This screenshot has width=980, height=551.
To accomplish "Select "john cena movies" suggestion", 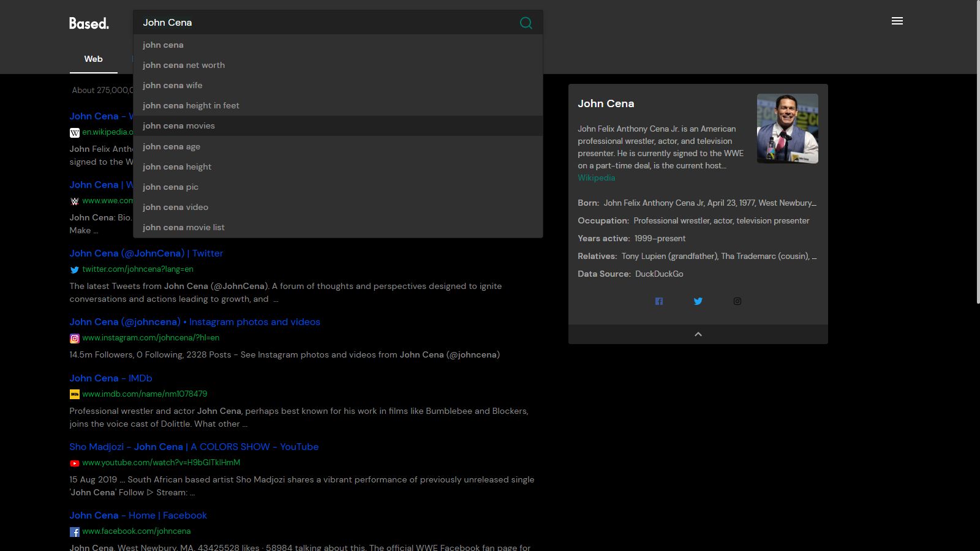I will 179,126.
